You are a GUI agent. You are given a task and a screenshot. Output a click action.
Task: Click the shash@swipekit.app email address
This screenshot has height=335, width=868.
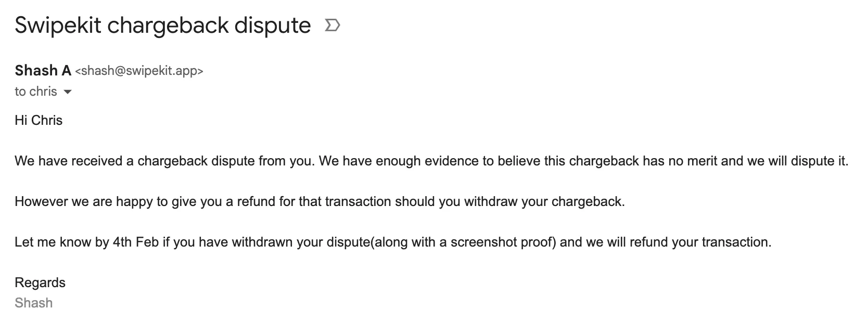point(139,71)
